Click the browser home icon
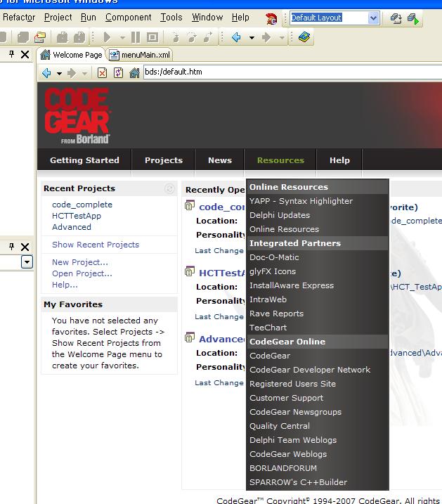Viewport: 442px width, 504px height. point(134,72)
